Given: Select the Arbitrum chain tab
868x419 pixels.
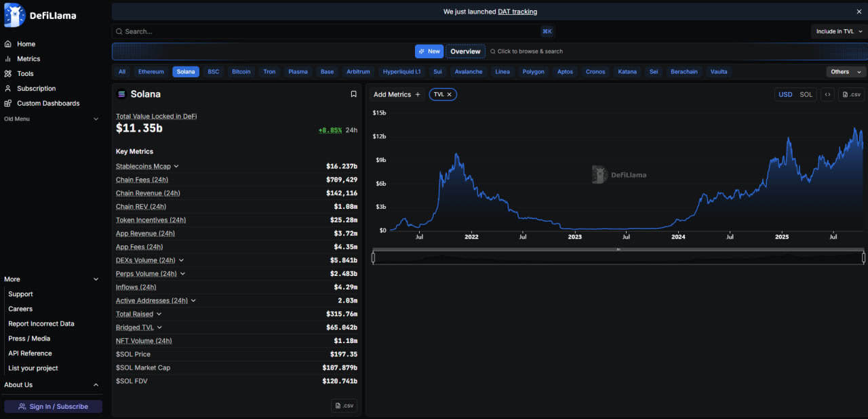Looking at the screenshot, I should 358,72.
